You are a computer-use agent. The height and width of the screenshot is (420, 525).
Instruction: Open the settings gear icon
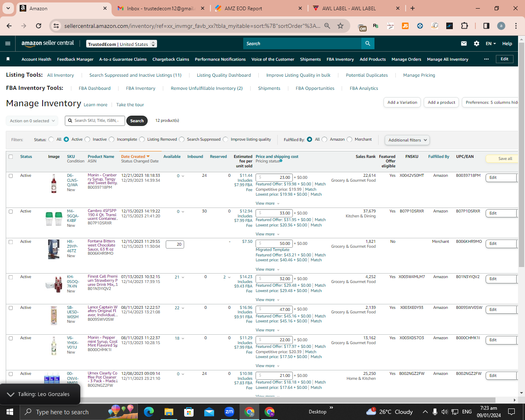[477, 43]
